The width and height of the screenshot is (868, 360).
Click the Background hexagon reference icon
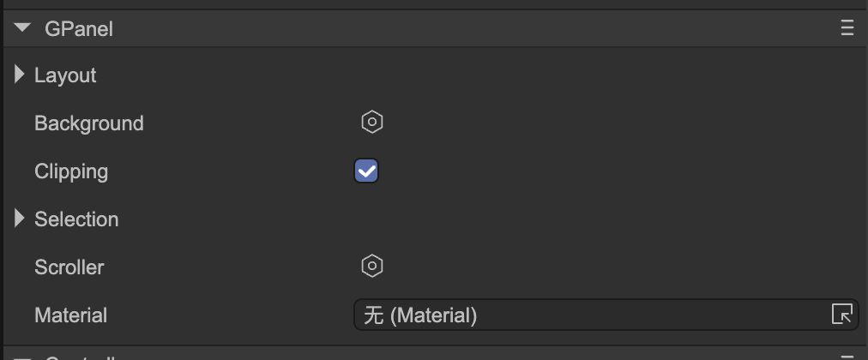coord(371,123)
